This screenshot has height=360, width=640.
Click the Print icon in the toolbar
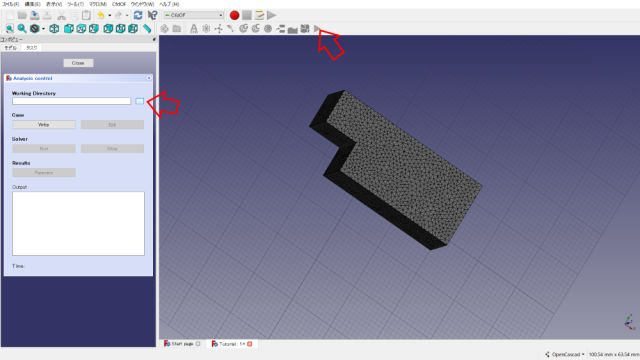(x=47, y=16)
